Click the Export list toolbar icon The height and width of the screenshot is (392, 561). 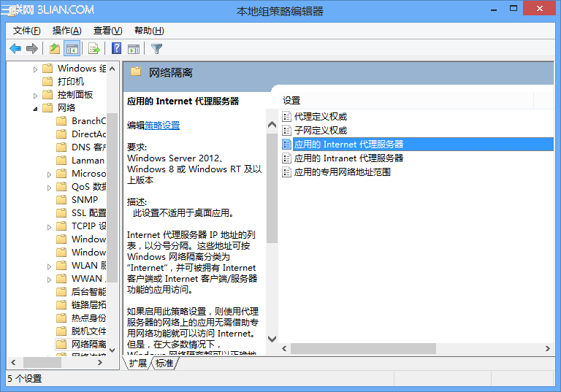(94, 48)
